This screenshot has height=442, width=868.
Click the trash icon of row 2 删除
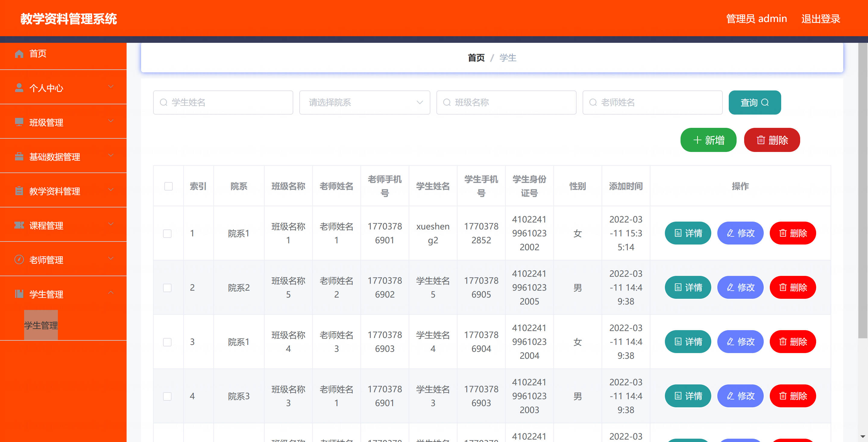pos(783,287)
